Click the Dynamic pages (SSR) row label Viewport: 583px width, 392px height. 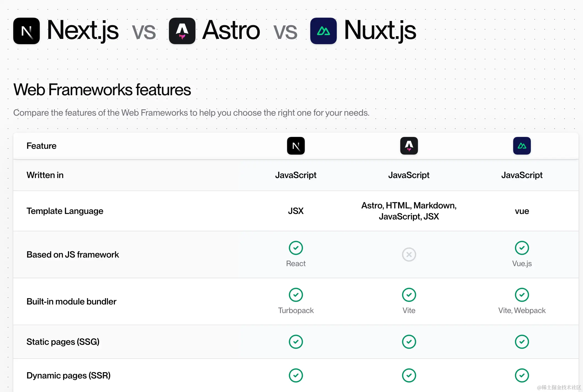[68, 375]
